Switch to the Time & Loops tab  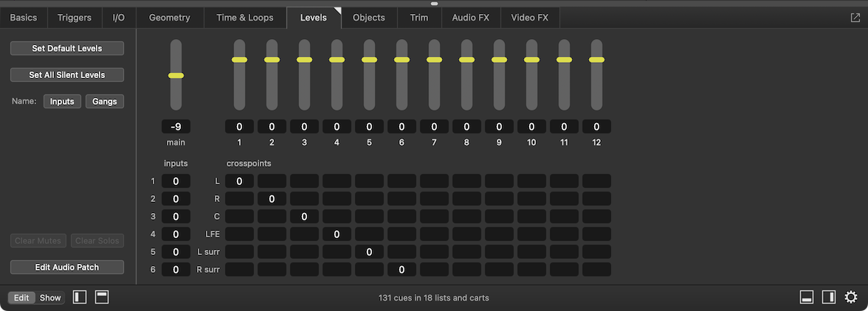coord(244,18)
